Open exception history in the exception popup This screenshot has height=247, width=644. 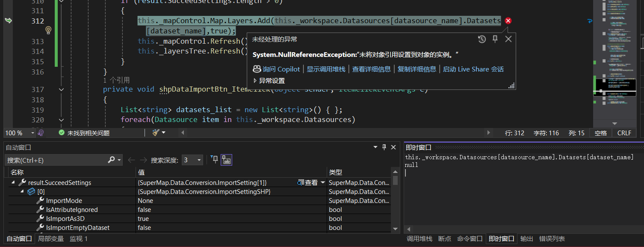pos(482,39)
